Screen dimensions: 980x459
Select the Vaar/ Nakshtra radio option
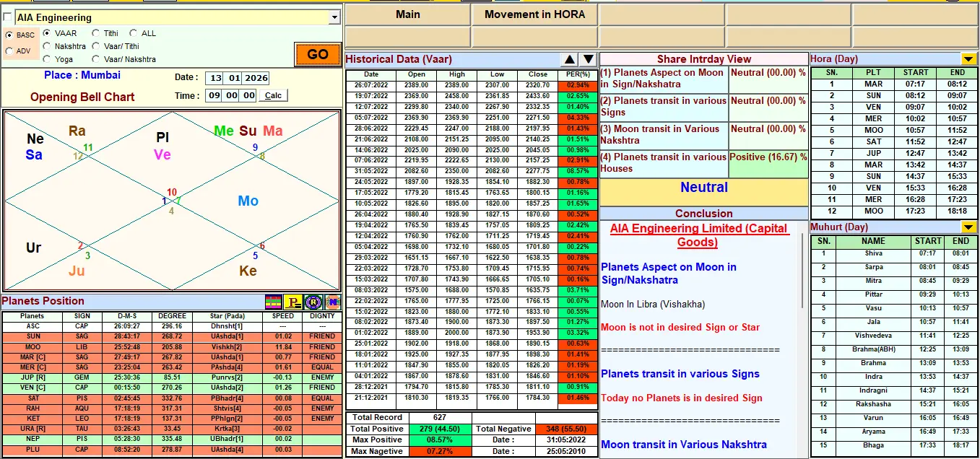[x=96, y=59]
